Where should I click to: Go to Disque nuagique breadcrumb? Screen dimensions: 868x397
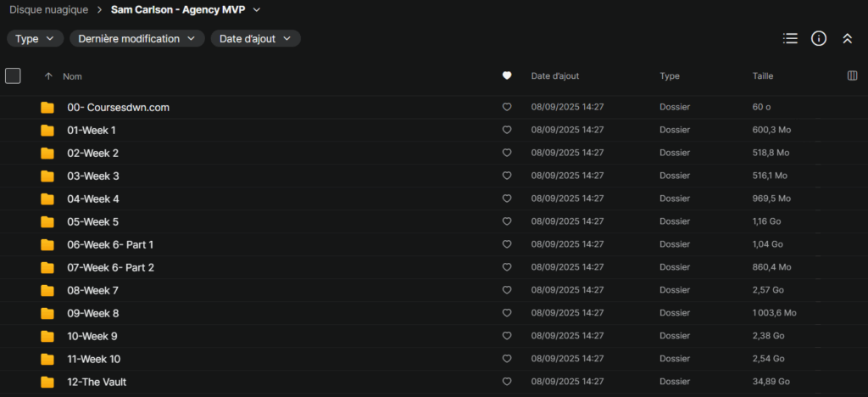pyautogui.click(x=51, y=10)
